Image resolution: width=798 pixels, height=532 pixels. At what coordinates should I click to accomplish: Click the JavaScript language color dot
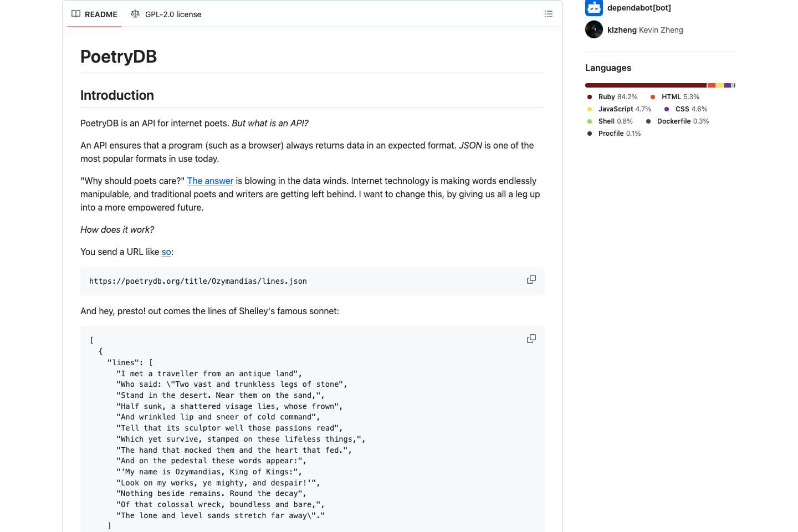(589, 109)
